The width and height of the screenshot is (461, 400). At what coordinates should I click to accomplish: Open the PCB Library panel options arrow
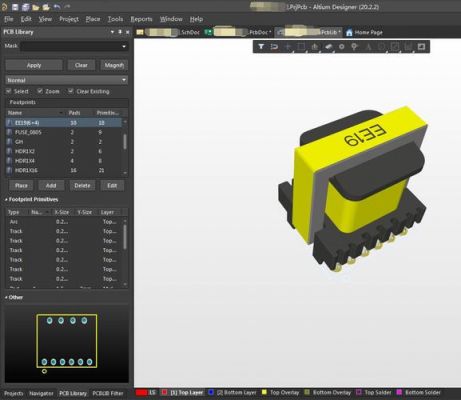112,32
